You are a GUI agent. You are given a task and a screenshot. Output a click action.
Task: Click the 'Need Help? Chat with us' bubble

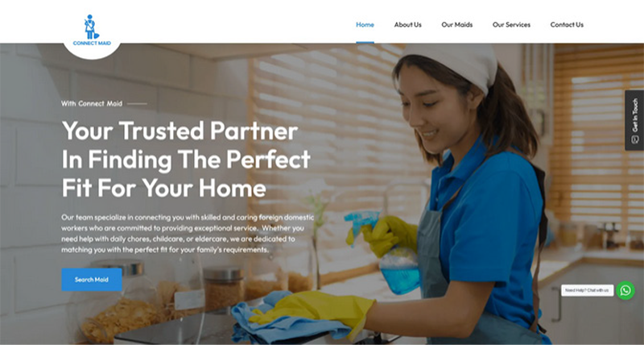click(x=588, y=290)
